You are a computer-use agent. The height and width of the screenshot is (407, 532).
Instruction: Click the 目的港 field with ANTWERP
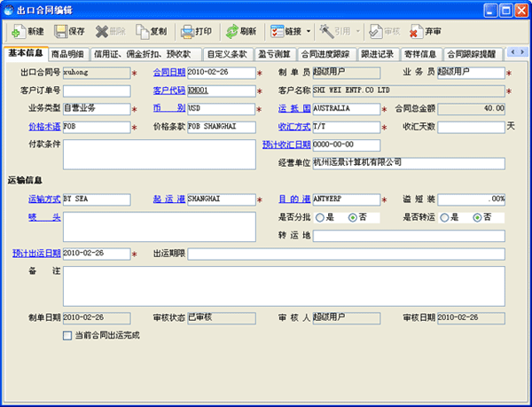(x=347, y=200)
